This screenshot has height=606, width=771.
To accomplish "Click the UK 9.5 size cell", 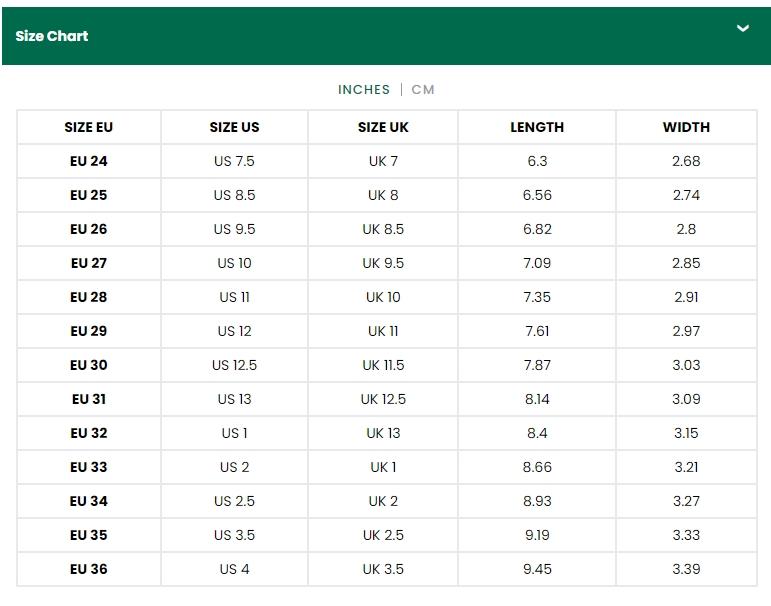I will 383,263.
